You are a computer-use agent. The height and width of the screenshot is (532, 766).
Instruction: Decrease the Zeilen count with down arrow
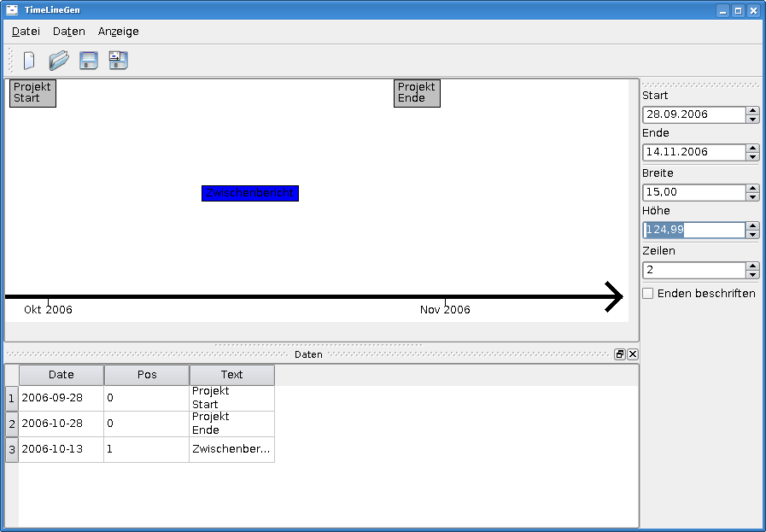point(752,275)
